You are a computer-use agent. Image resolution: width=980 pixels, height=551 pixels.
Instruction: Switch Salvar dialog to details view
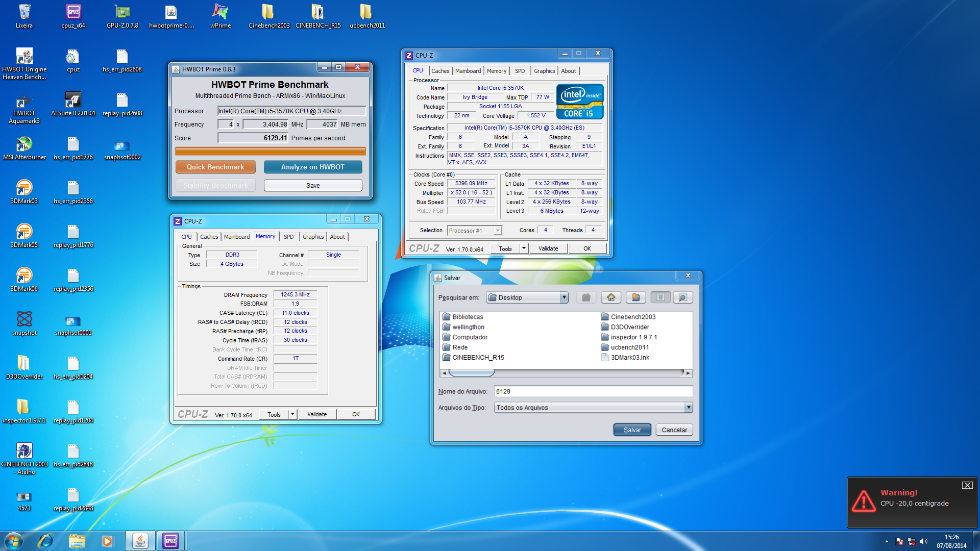683,297
